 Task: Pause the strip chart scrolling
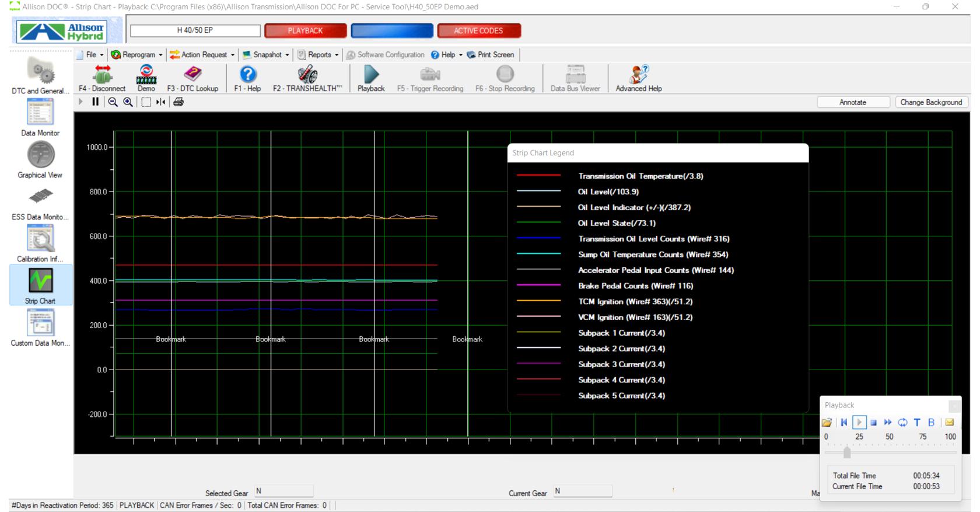tap(96, 102)
